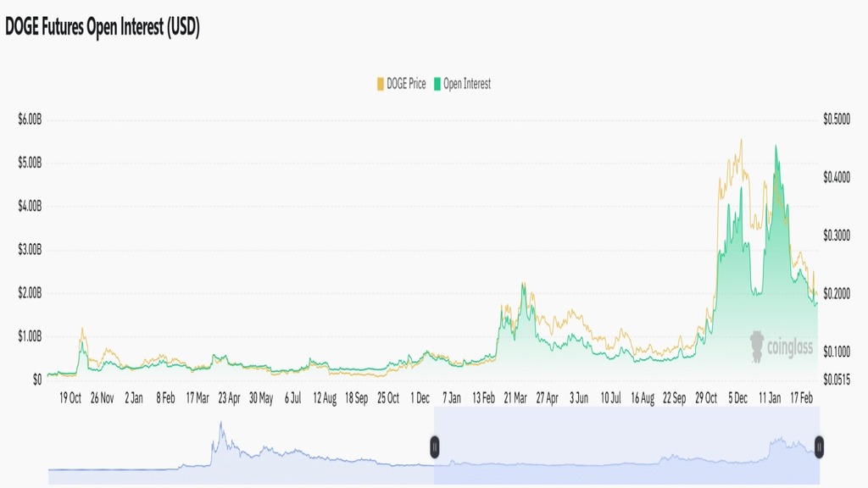Click the 12 Aug date label
This screenshot has width=868, height=488.
[325, 398]
